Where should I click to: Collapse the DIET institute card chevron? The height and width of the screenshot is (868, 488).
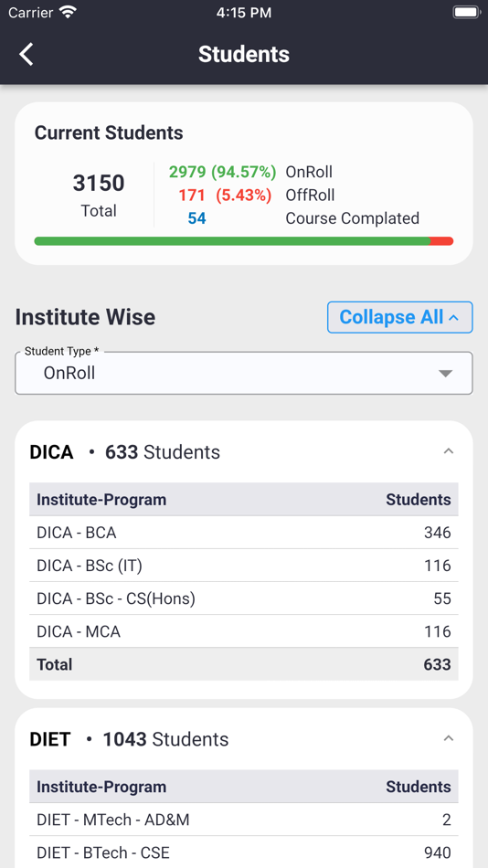[x=448, y=738]
